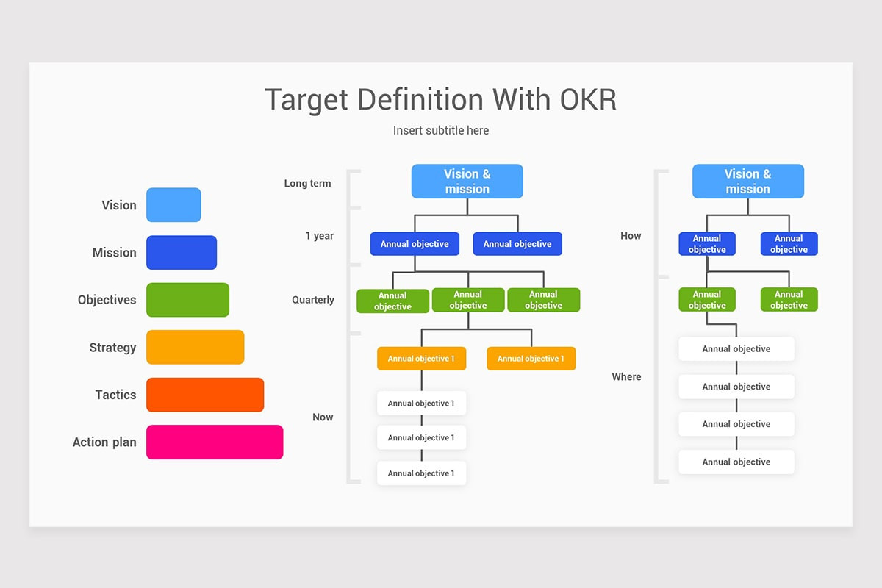This screenshot has height=588, width=882.
Task: Click the left blue Annual objective node
Action: (415, 243)
